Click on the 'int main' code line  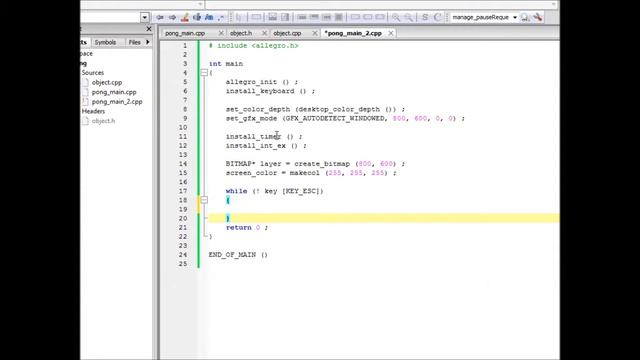[x=226, y=64]
